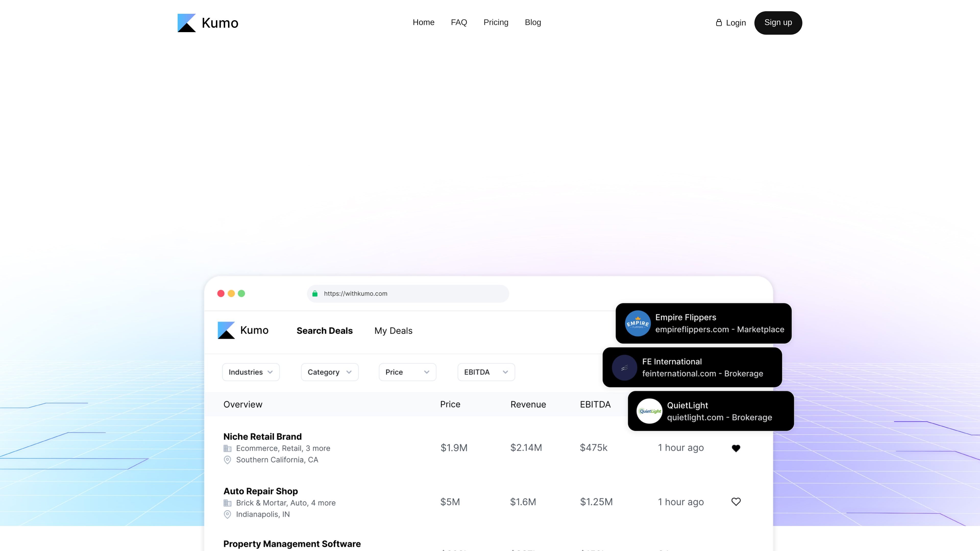The height and width of the screenshot is (551, 980).
Task: Click the green padlock in address bar
Action: pos(315,294)
